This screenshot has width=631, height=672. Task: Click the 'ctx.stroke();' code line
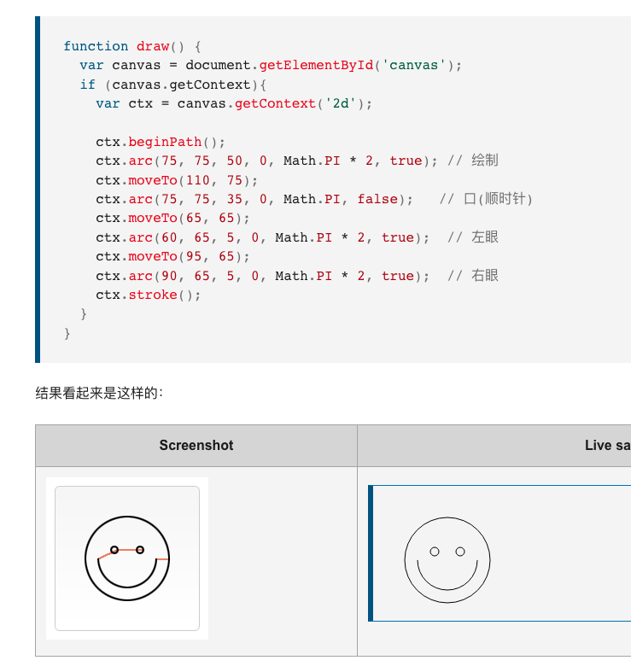149,295
